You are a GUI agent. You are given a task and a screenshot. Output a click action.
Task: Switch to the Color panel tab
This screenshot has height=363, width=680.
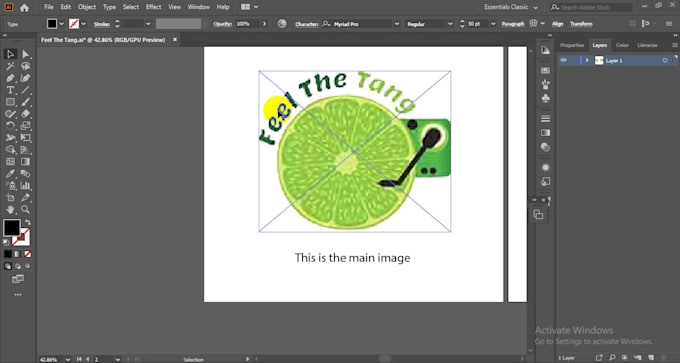click(622, 45)
